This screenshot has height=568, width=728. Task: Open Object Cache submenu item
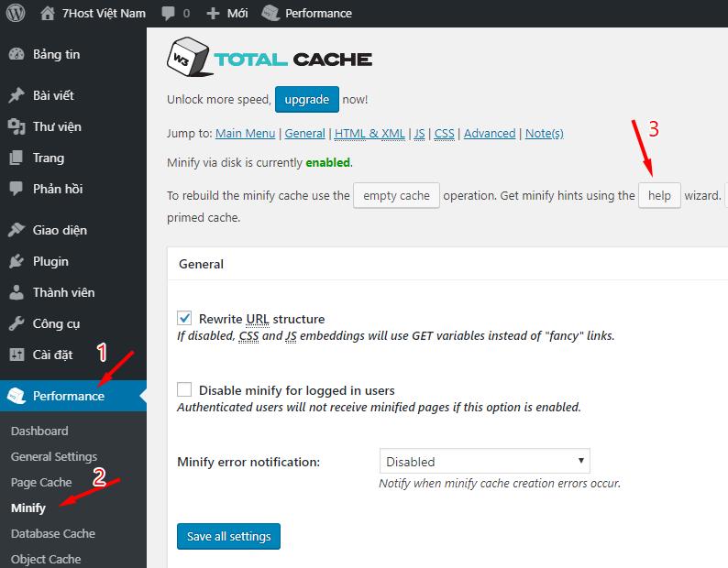[46, 559]
